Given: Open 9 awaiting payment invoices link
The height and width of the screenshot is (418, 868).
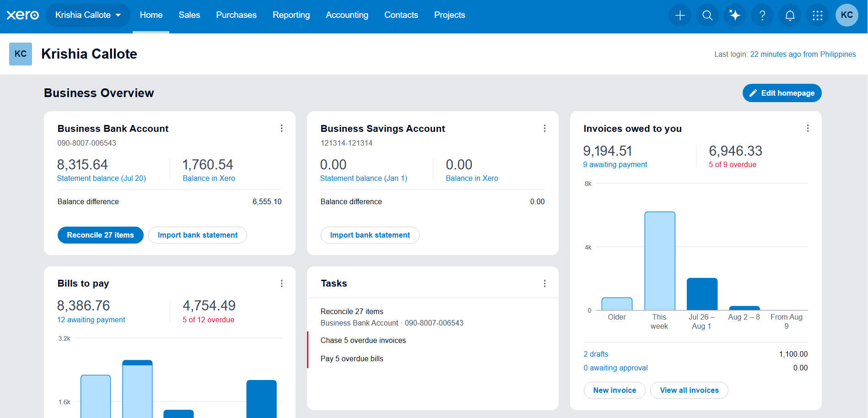Looking at the screenshot, I should coord(615,165).
